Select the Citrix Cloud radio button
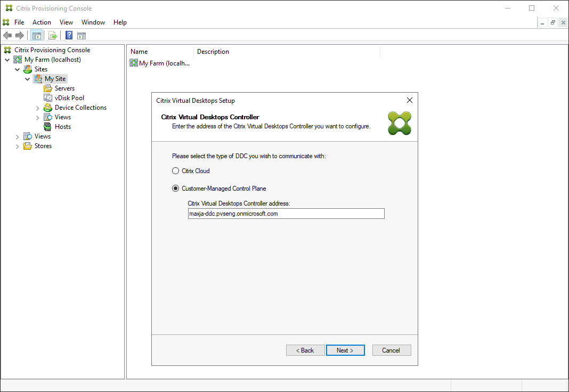Viewport: 569px width, 392px height. pos(176,170)
